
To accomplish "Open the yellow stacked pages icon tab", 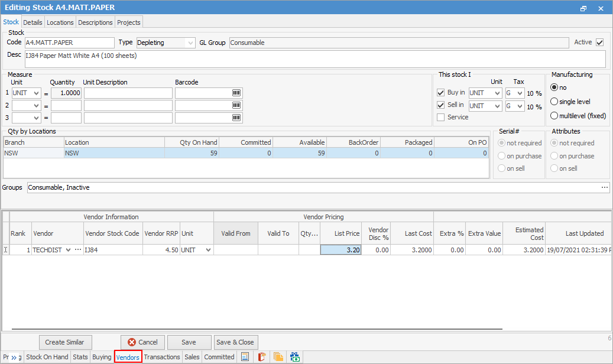I will [x=278, y=357].
